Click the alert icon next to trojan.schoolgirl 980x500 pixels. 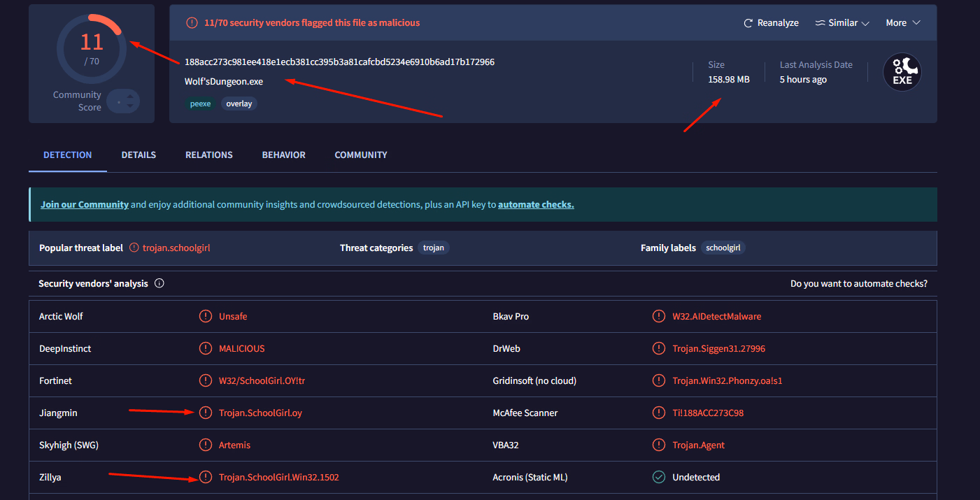click(x=134, y=248)
